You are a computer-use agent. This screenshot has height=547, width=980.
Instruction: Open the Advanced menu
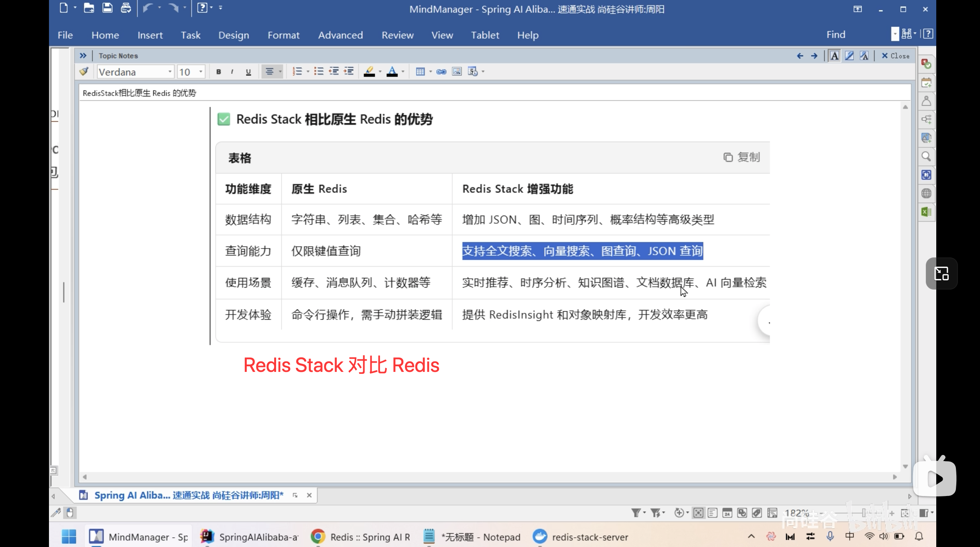[340, 35]
